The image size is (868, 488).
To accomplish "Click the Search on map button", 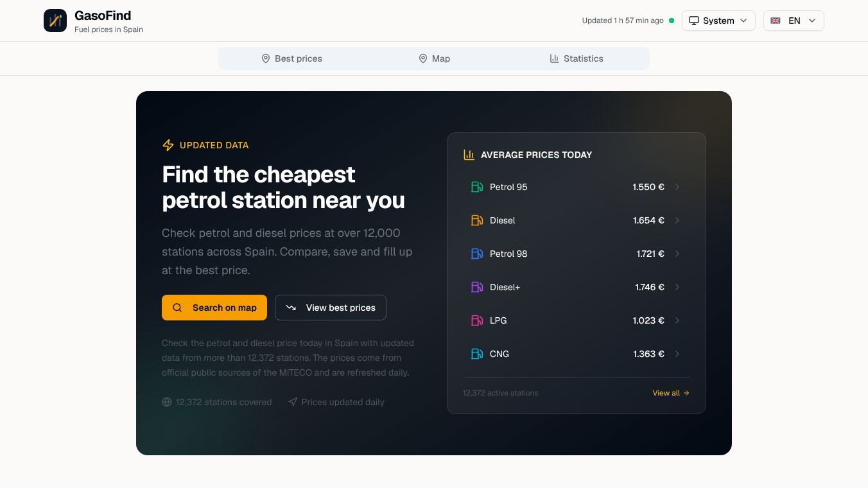I will click(x=214, y=308).
